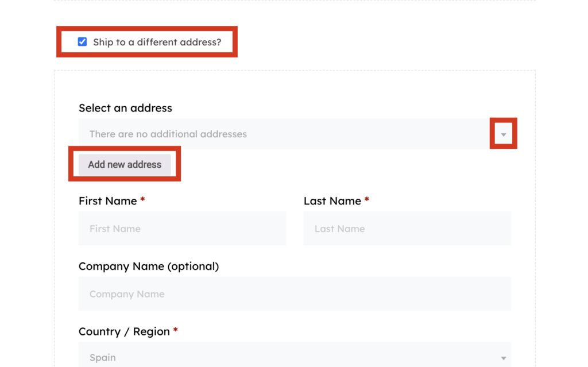This screenshot has height=367, width=588.
Task: Click the arrow icon of the address selector
Action: tap(503, 134)
